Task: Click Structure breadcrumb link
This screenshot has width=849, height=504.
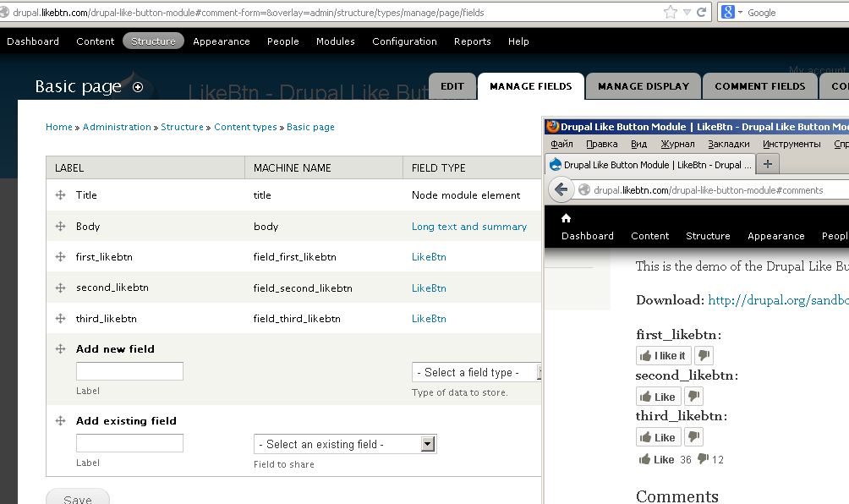Action: coord(182,127)
